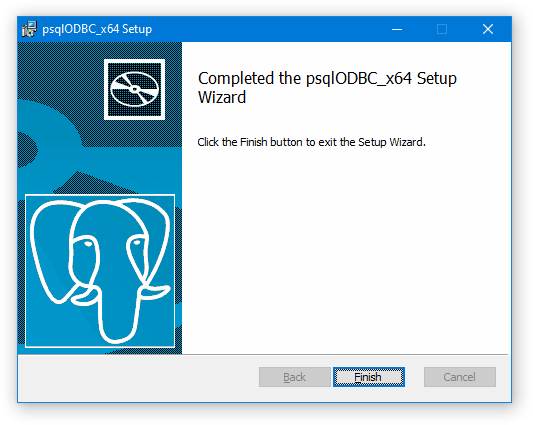Click the elephant's right eye
Screen dimensions: 533x425
pyautogui.click(x=137, y=242)
